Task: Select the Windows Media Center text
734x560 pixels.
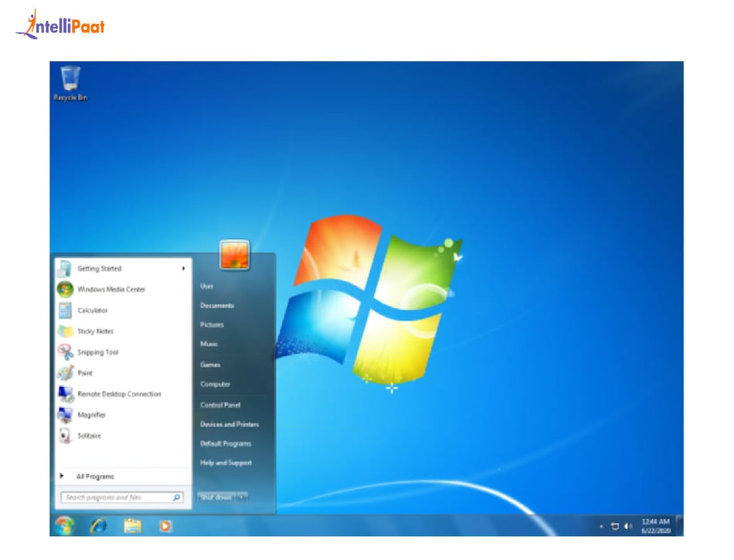Action: (x=111, y=290)
